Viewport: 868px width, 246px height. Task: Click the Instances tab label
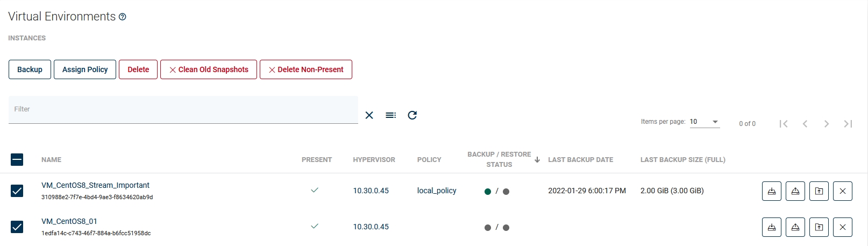[27, 38]
